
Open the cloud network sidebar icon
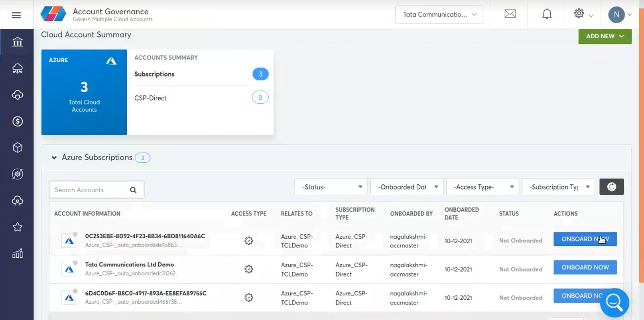(17, 69)
